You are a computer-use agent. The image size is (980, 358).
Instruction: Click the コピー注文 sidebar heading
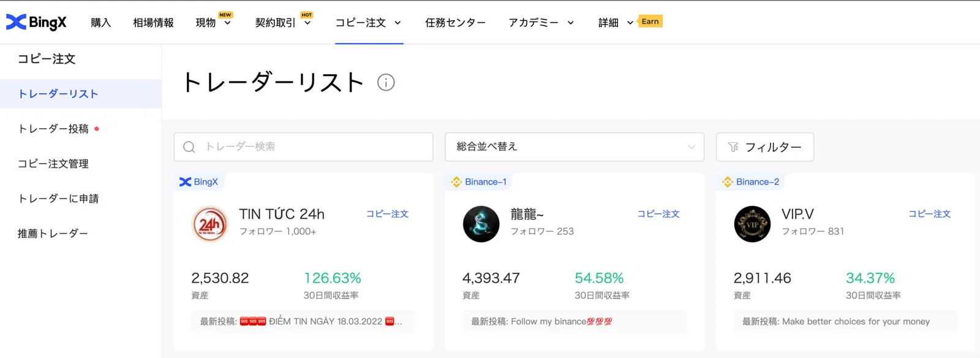47,59
